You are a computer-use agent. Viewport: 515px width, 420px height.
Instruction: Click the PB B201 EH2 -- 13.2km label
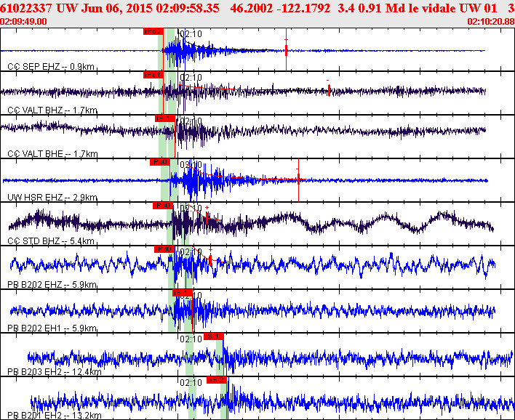[x=55, y=416]
